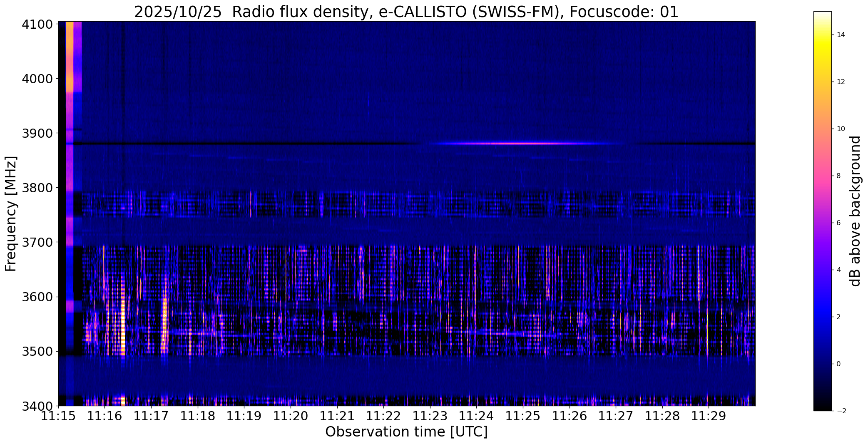Screen dimensions: 868x444
Task: Click the 11:15 time tick label
Action: pos(58,416)
